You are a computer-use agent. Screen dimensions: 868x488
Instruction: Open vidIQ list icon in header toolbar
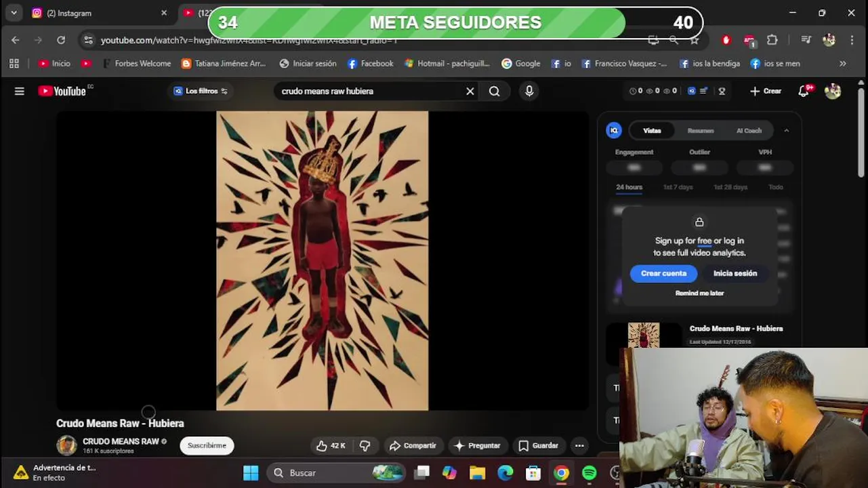point(704,91)
